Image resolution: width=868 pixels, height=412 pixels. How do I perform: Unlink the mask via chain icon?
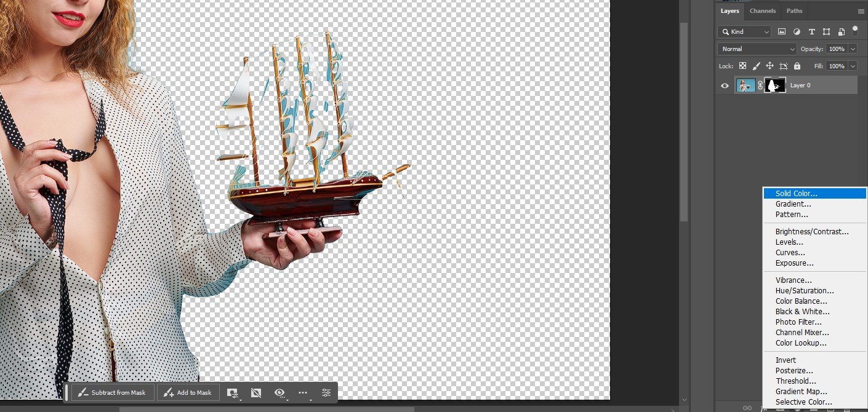(760, 85)
